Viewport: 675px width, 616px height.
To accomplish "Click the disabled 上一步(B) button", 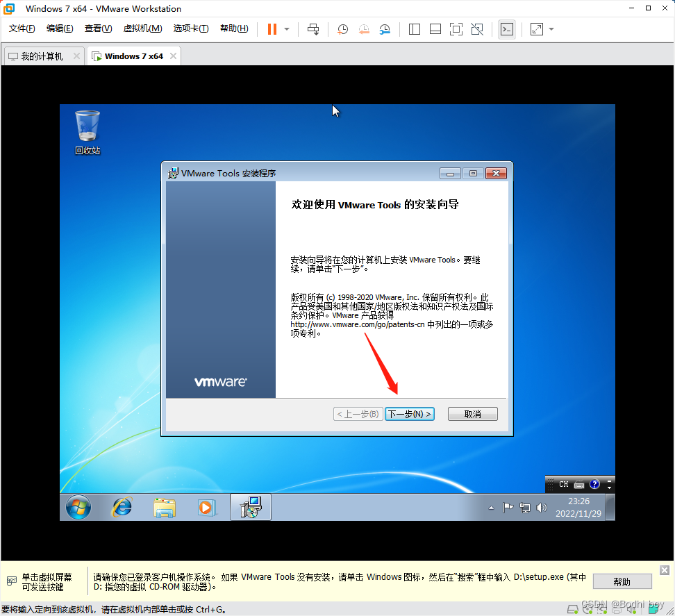I will 358,414.
